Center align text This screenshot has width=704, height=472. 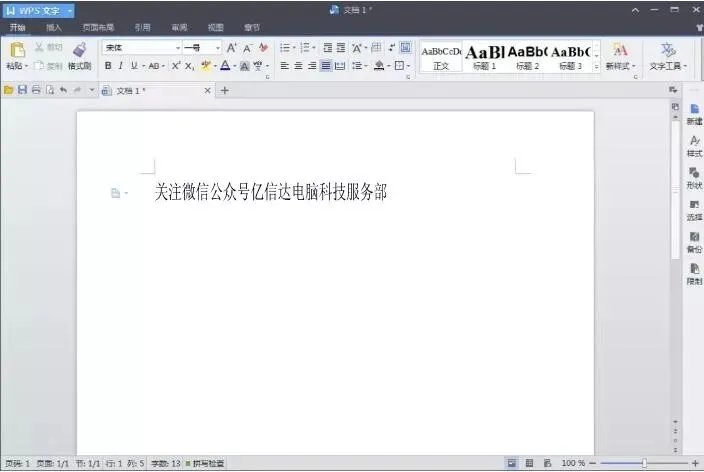pyautogui.click(x=298, y=66)
